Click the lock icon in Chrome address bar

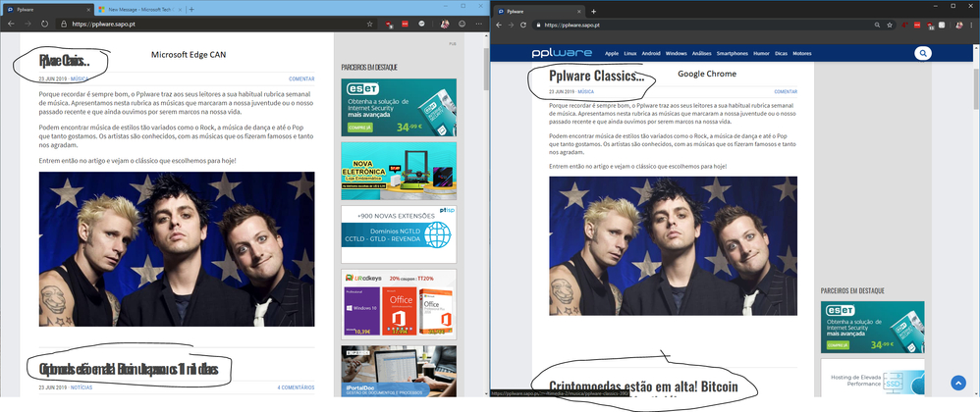(x=537, y=25)
